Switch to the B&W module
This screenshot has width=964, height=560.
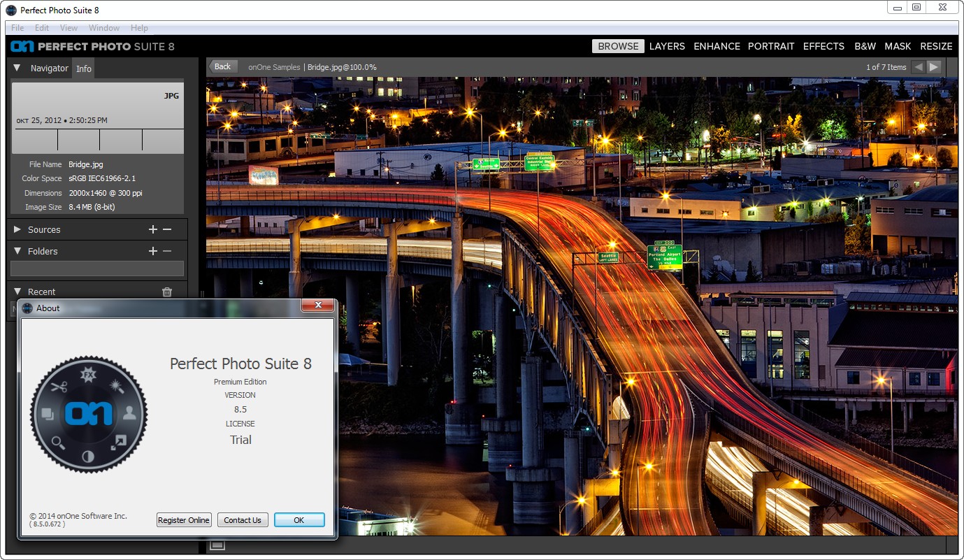point(865,46)
